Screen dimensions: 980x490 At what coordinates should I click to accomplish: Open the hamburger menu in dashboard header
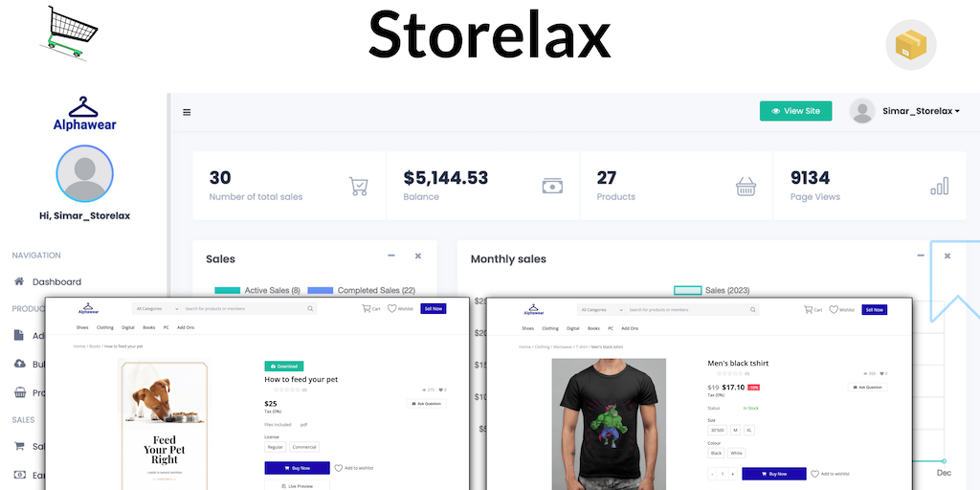pos(187,113)
